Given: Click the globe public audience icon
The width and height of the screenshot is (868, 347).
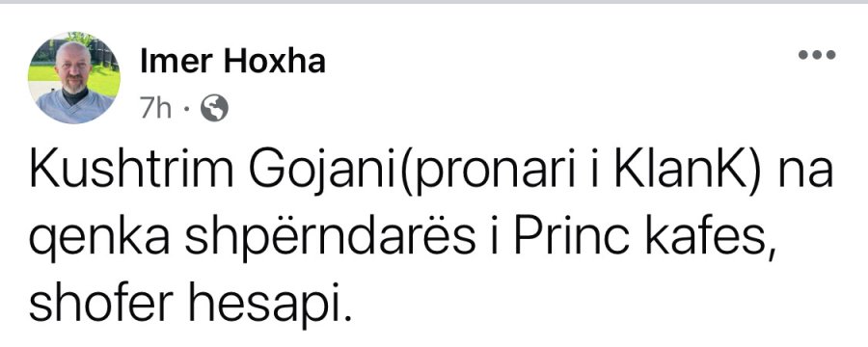Looking at the screenshot, I should [x=214, y=108].
